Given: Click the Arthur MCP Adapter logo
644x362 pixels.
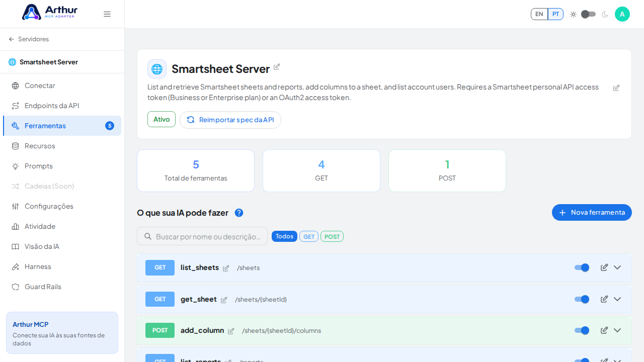Looking at the screenshot, I should pos(50,12).
